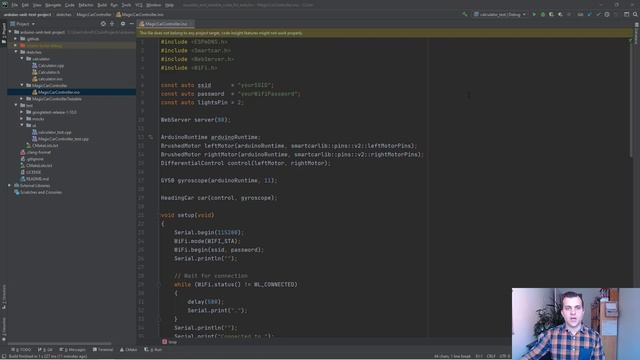Open the Terminal tool window
The height and width of the screenshot is (360, 640).
pyautogui.click(x=103, y=350)
